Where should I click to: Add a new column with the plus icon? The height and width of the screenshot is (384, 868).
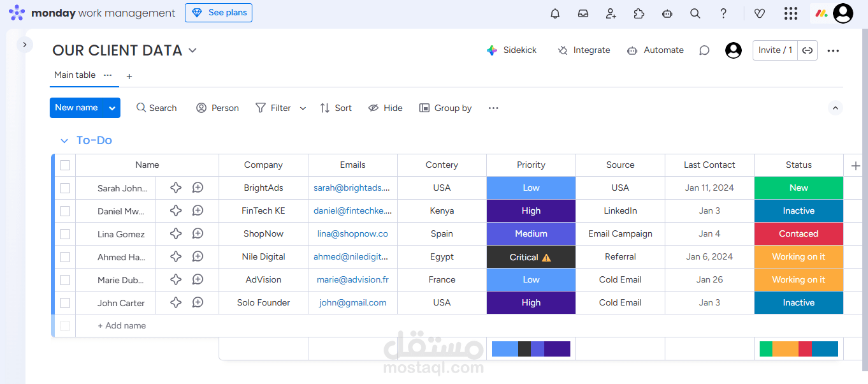pos(856,165)
